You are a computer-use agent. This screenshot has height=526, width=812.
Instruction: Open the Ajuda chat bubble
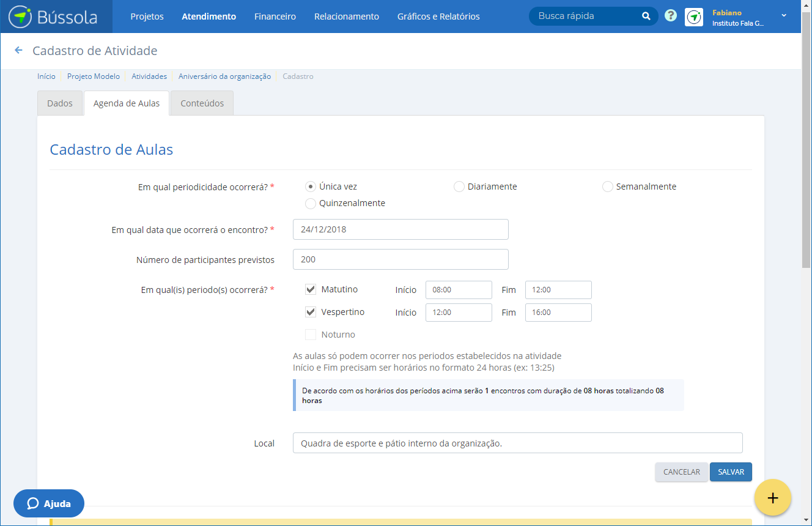pyautogui.click(x=49, y=504)
